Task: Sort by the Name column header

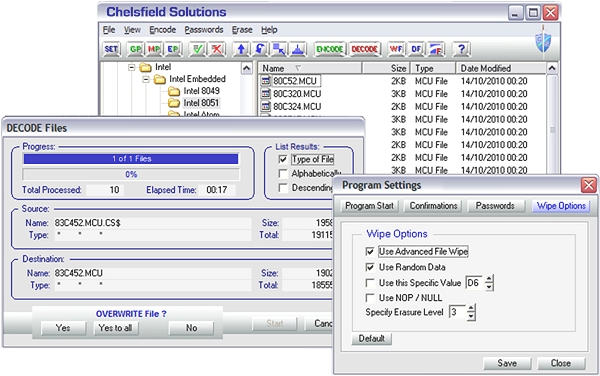Action: pyautogui.click(x=310, y=68)
